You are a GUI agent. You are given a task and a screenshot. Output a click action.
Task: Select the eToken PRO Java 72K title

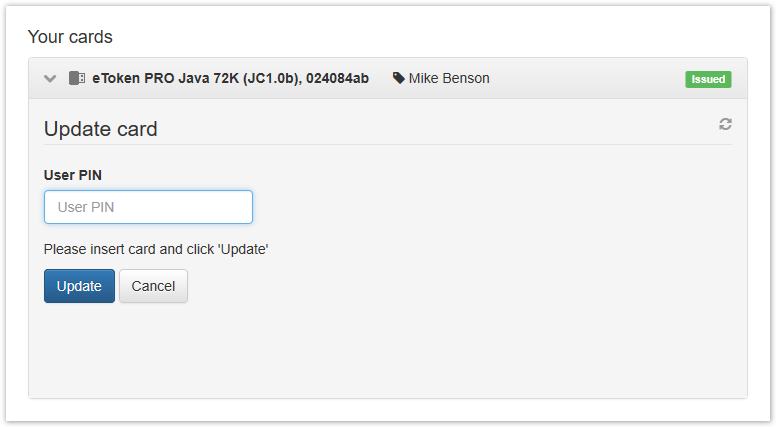pos(166,78)
